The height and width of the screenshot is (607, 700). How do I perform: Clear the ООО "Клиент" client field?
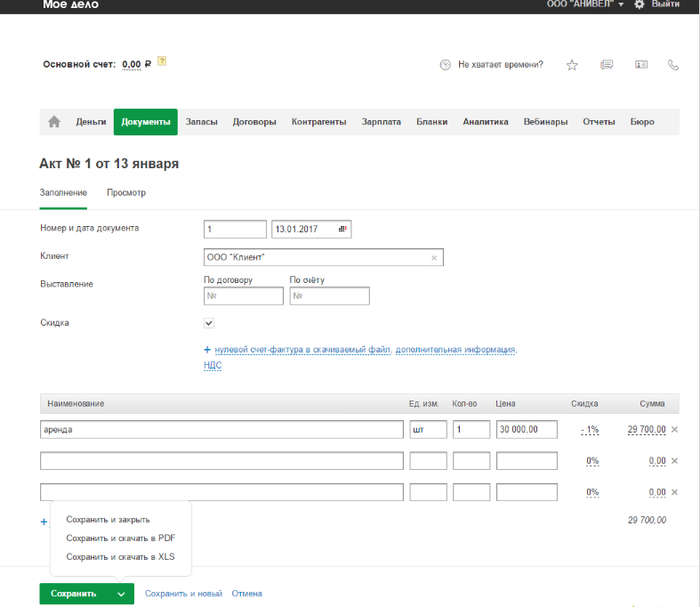(434, 258)
